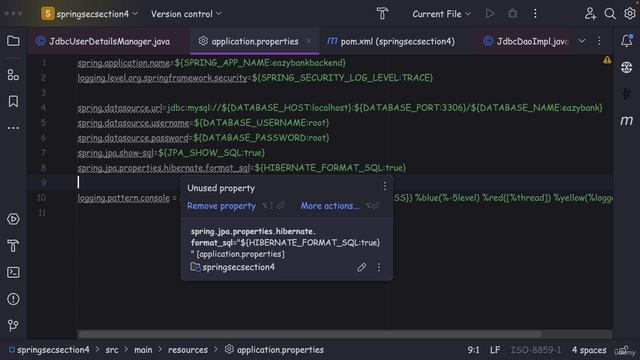Screen dimensions: 640x360
Task: Open the AI Assistant panel icon
Action: click(x=627, y=67)
